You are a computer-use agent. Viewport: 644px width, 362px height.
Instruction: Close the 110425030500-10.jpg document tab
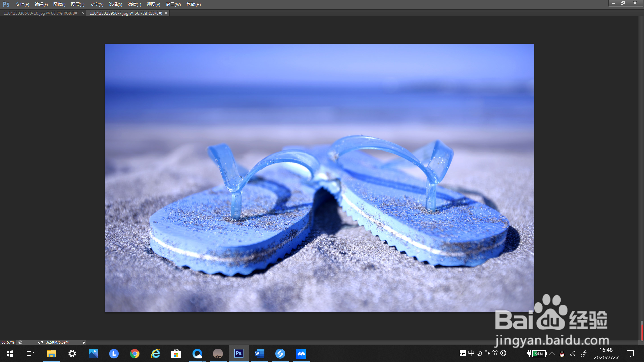[x=83, y=13]
